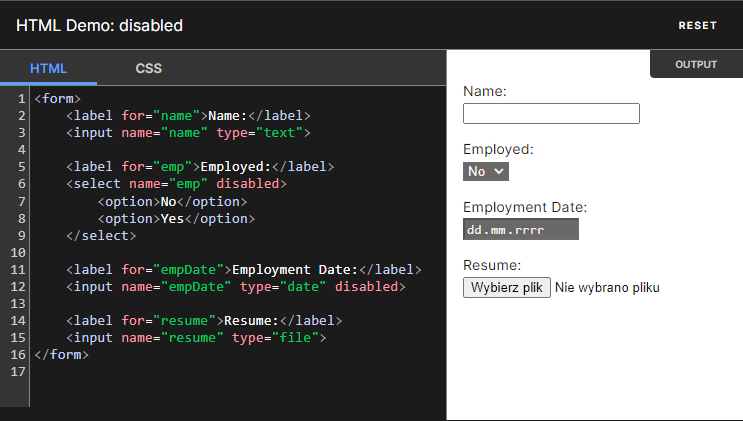The height and width of the screenshot is (421, 743).
Task: Click the disabled Employment Date field
Action: coord(521,229)
